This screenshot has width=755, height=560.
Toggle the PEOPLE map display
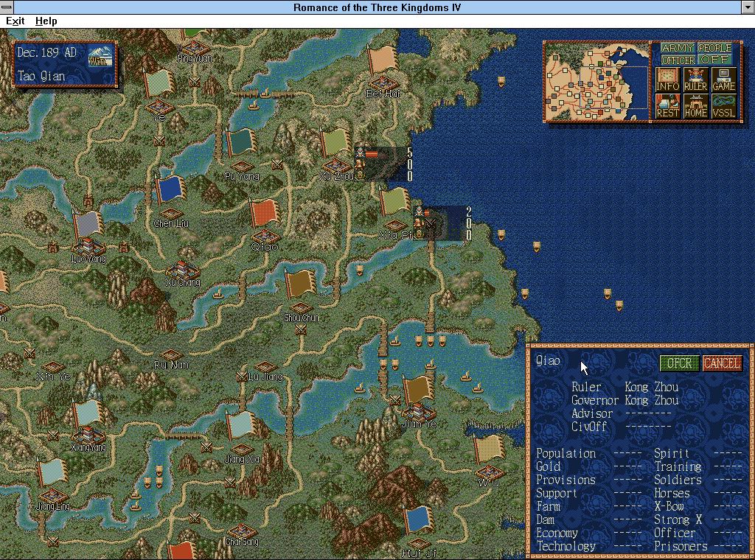714,48
